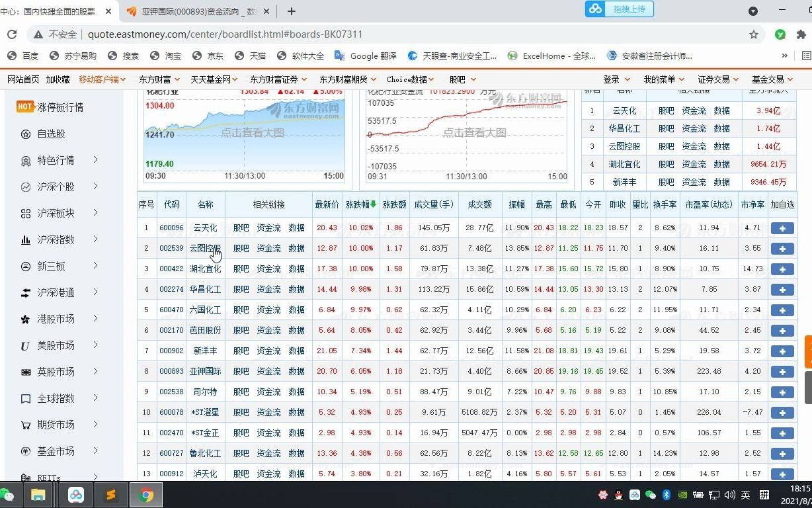The width and height of the screenshot is (812, 508).
Task: Open File Explorer from the taskbar
Action: 38,495
